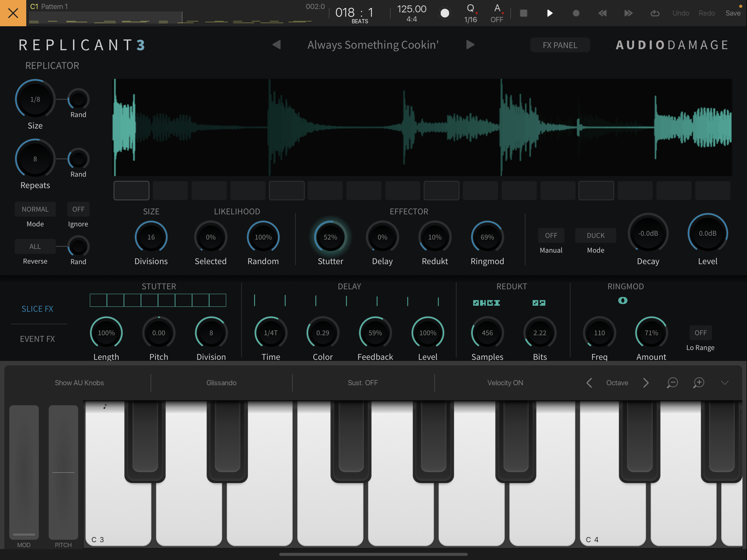The width and height of the screenshot is (747, 560).
Task: Click the Repeats knob showing 8
Action: [35, 159]
